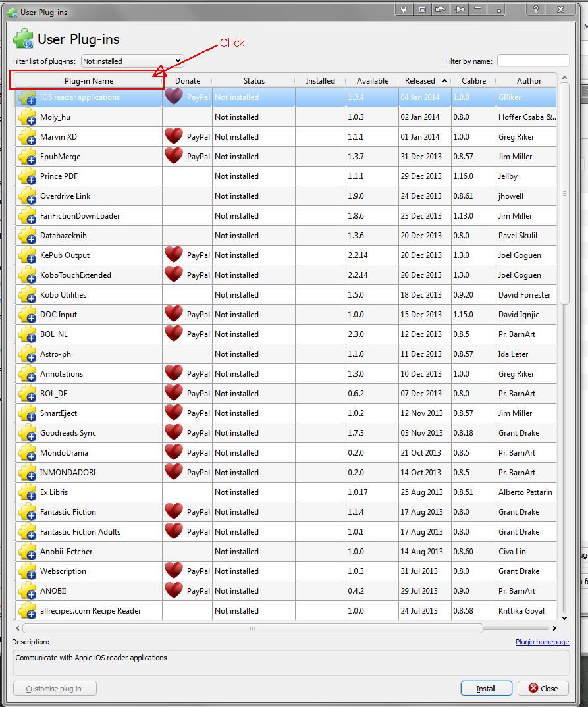The image size is (588, 707).
Task: Click the horizontal scrollbar thumb
Action: pos(252,628)
